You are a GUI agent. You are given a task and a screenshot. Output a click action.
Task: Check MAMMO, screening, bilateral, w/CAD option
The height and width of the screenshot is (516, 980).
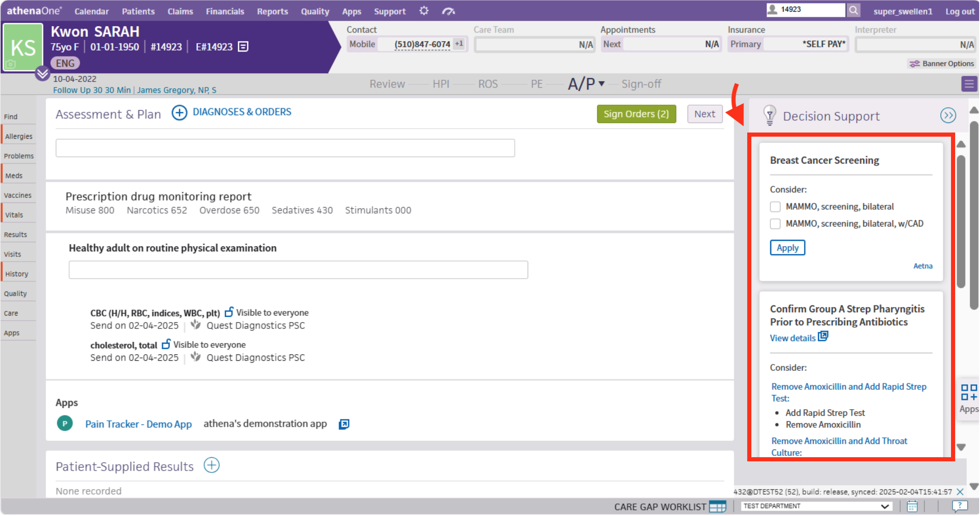tap(775, 224)
